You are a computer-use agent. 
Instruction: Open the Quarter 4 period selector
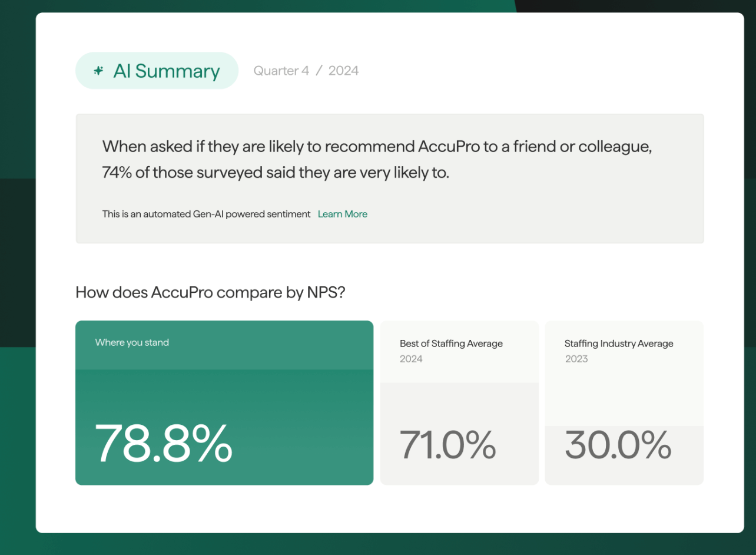click(281, 70)
